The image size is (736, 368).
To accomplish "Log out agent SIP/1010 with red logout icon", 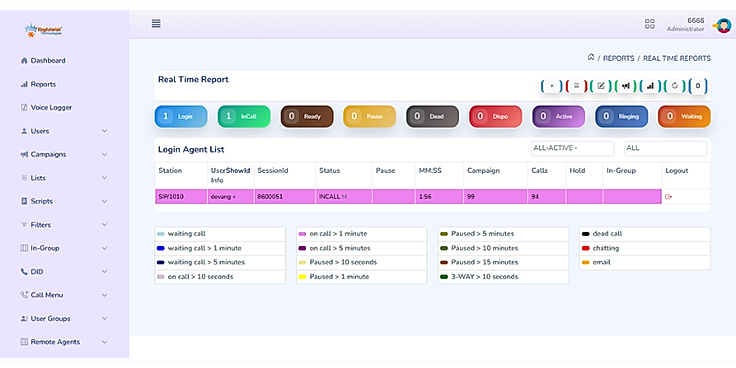I will click(668, 197).
